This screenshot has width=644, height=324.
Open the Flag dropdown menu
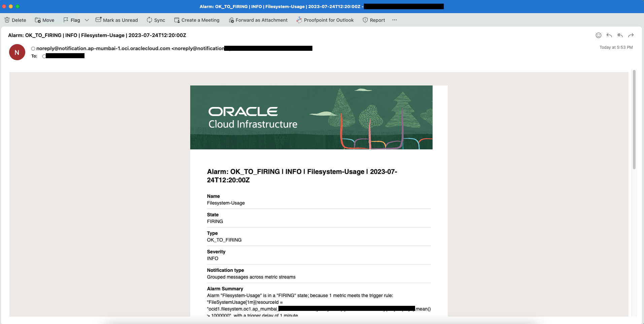pos(87,20)
